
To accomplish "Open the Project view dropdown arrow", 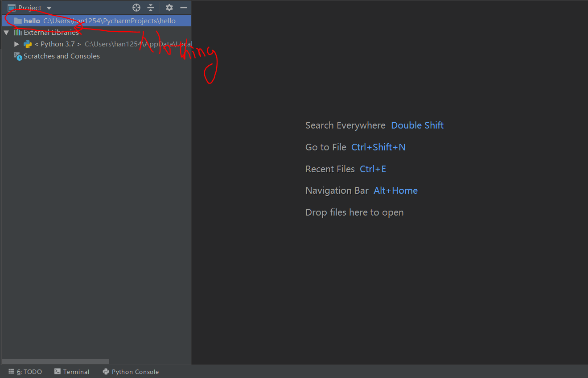I will 49,8.
